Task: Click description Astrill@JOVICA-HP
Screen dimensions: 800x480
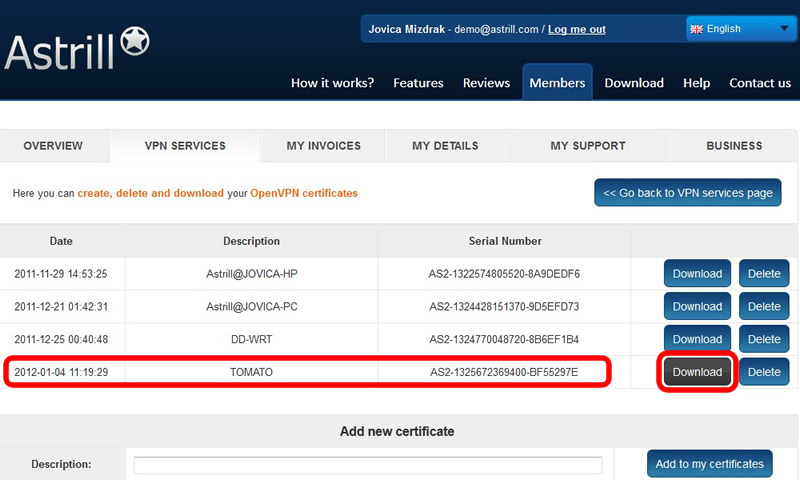Action: tap(252, 274)
